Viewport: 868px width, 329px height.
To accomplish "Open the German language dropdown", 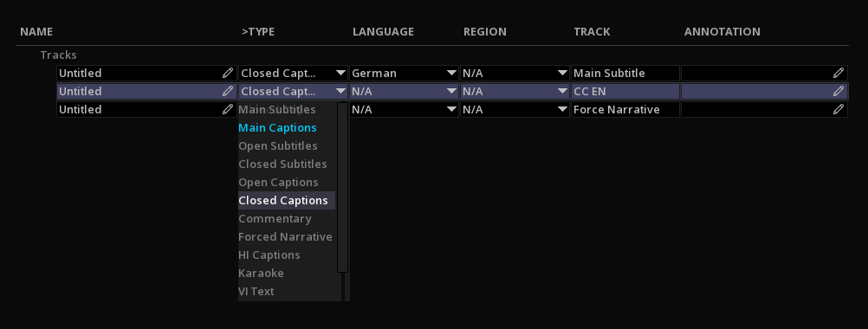I will tap(404, 73).
